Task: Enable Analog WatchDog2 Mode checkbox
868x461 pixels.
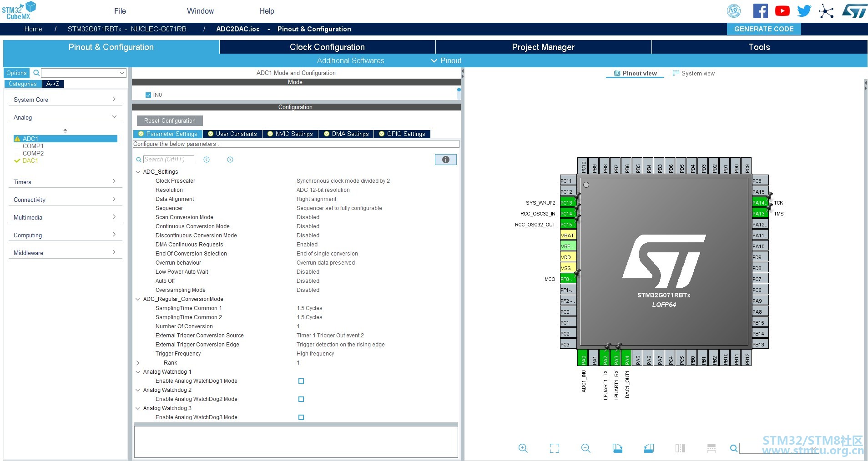Action: click(301, 399)
